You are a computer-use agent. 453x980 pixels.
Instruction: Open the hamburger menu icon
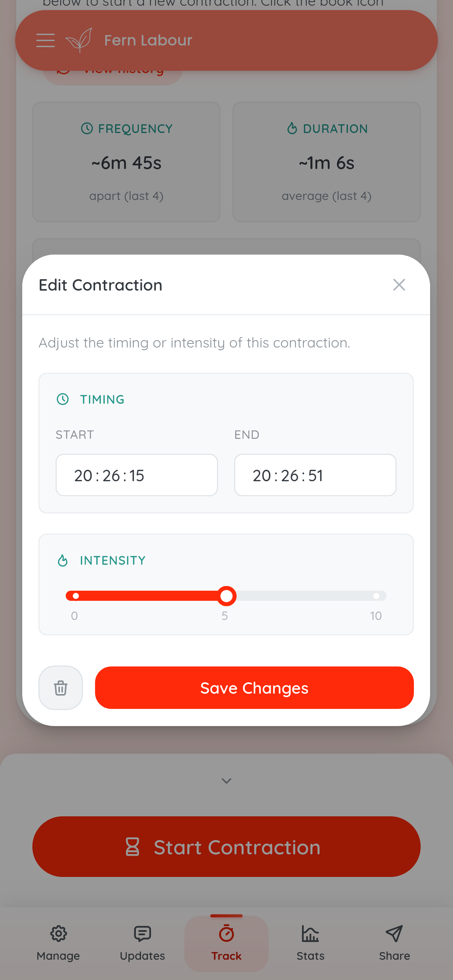tap(45, 40)
